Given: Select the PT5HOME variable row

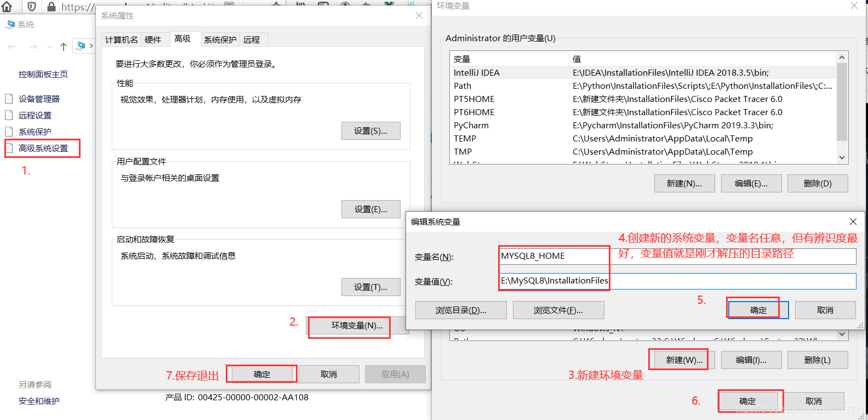Looking at the screenshot, I should click(x=643, y=99).
